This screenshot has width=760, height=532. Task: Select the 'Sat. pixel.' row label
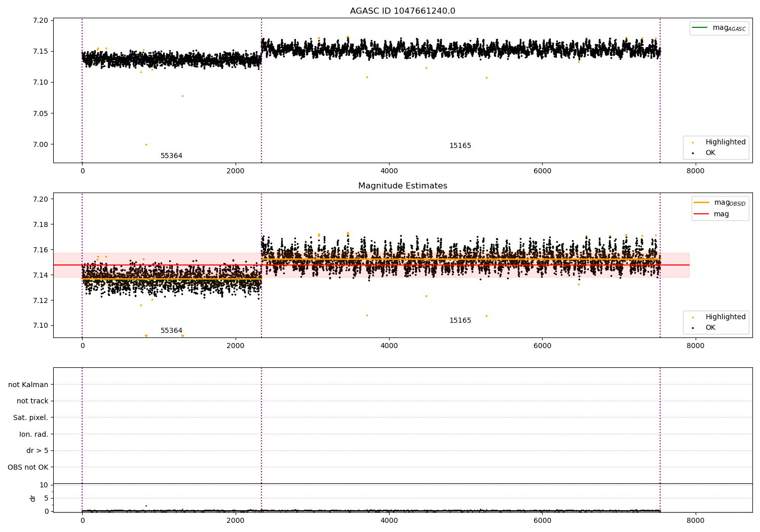point(30,417)
